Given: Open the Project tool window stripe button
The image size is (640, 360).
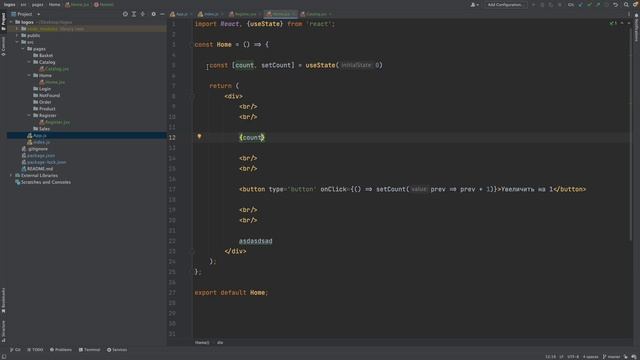Looking at the screenshot, I should click(3, 21).
